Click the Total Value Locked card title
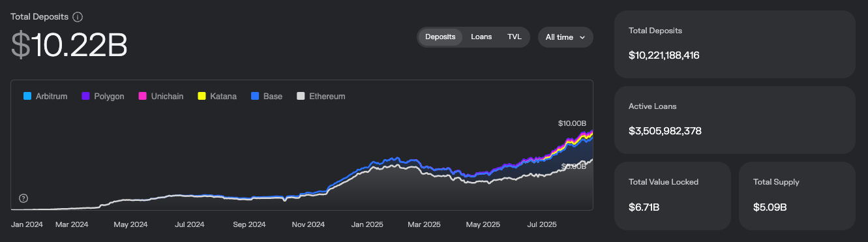 (x=663, y=182)
